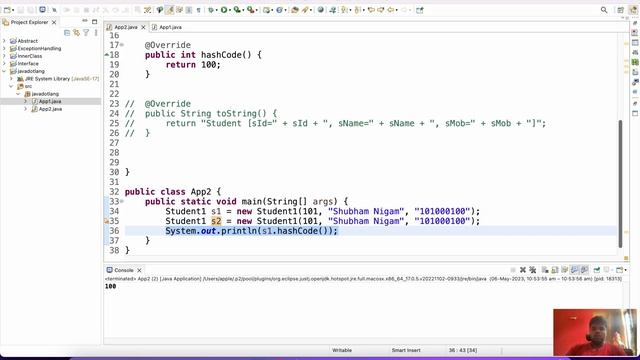Select the javadotlang package under src
Viewport: 640px width, 360px height.
45,94
